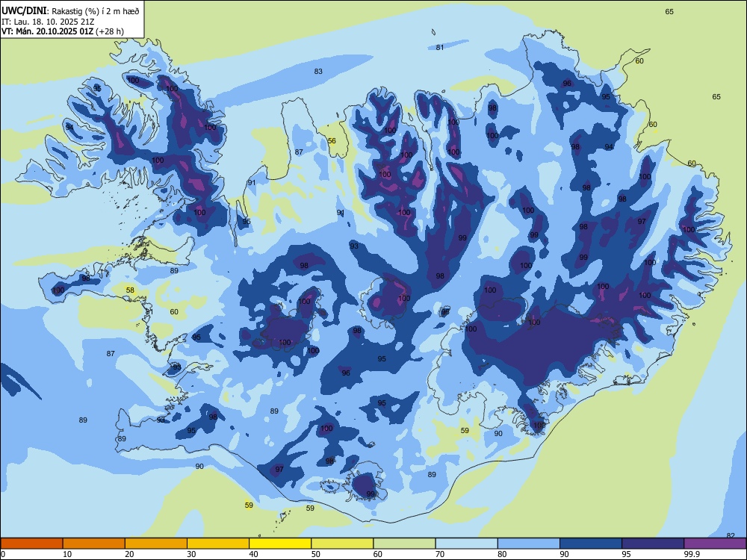Click the '70' legend scale label
The height and width of the screenshot is (560, 747).
[440, 554]
